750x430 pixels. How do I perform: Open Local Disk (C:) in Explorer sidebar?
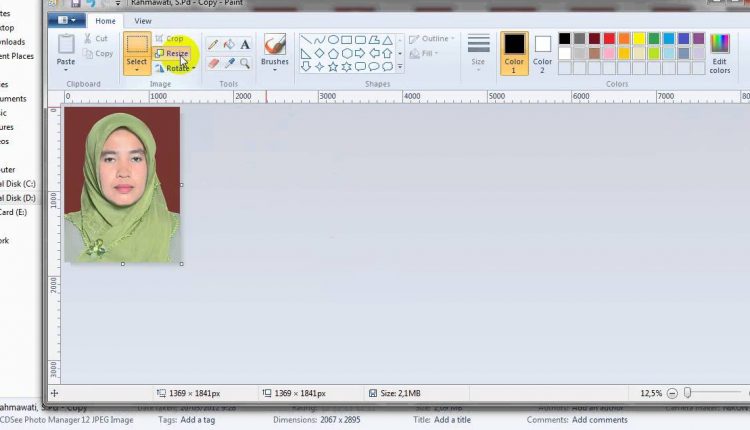pyautogui.click(x=18, y=184)
